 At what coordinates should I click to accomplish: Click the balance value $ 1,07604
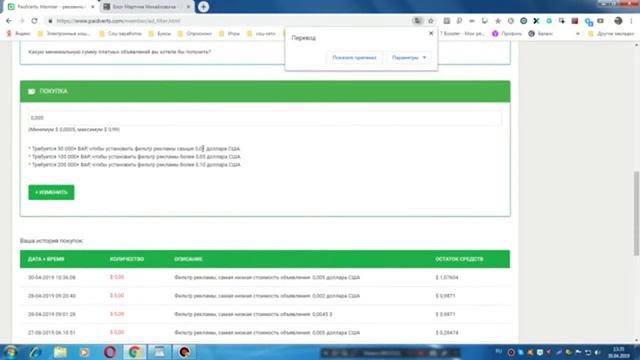[447, 278]
